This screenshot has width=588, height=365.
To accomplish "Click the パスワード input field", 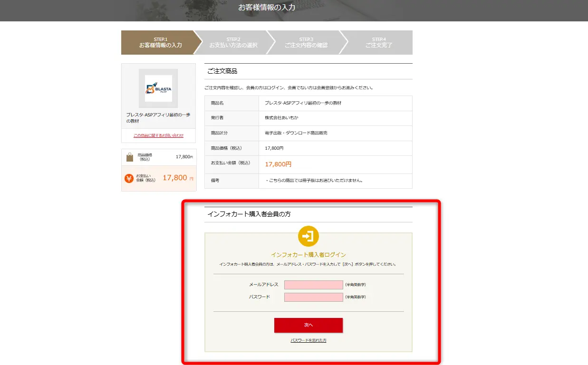I will pyautogui.click(x=313, y=297).
